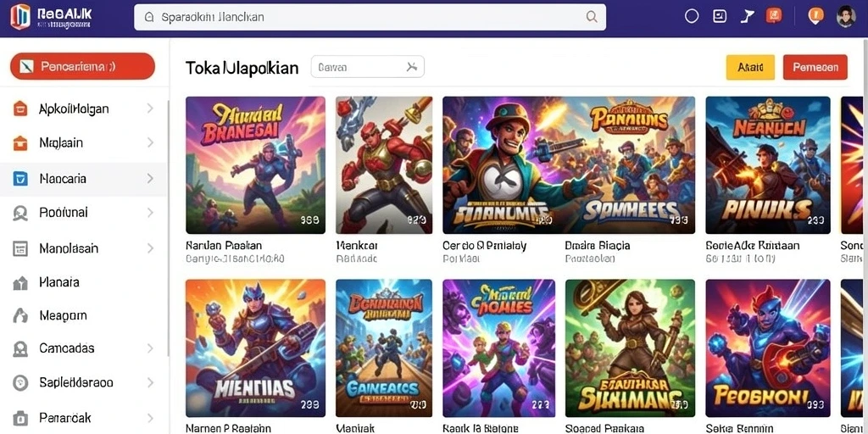Select the Nancaria sidebar item
The width and height of the screenshot is (868, 434).
[x=84, y=179]
